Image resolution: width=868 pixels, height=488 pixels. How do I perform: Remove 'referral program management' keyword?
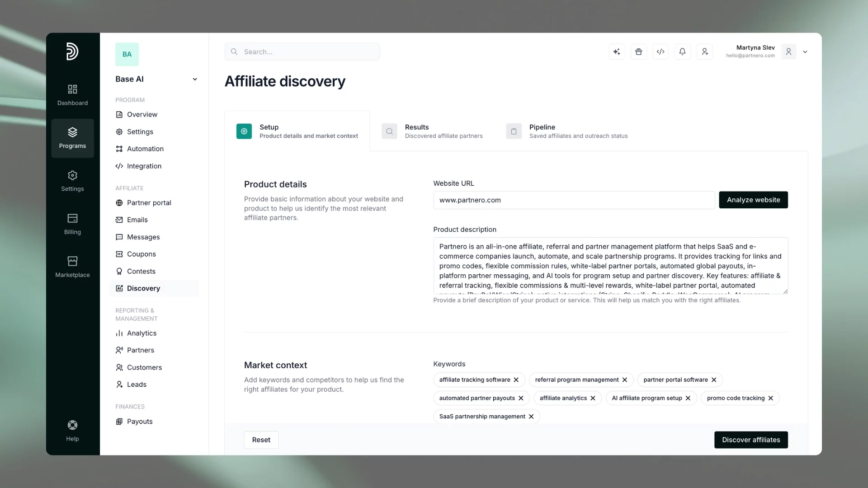click(x=624, y=380)
